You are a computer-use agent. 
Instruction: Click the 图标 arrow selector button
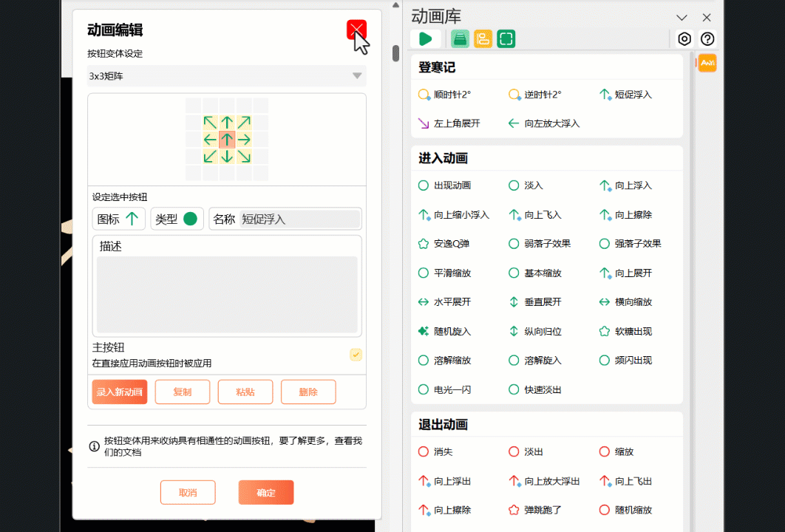118,219
